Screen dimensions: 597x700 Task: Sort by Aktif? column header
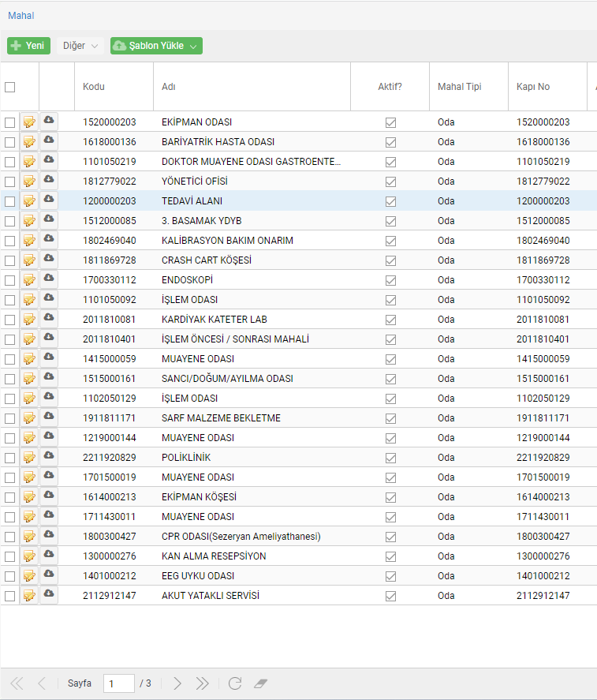point(390,87)
